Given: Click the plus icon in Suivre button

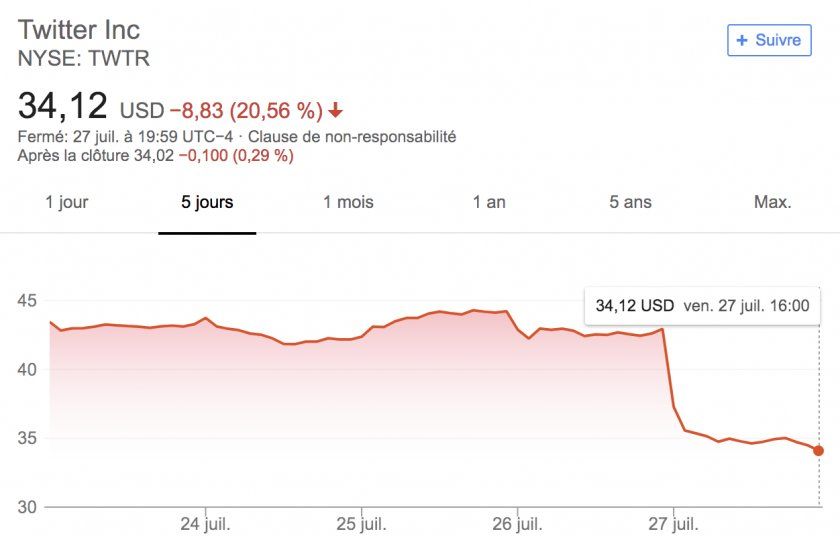Looking at the screenshot, I should tap(742, 40).
